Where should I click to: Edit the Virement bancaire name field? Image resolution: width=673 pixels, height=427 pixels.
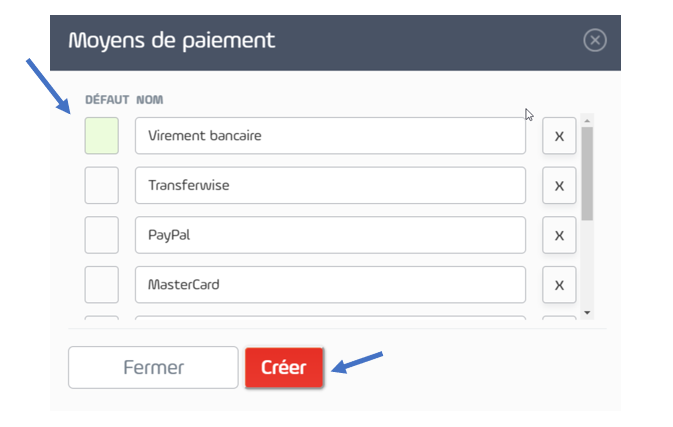(330, 136)
